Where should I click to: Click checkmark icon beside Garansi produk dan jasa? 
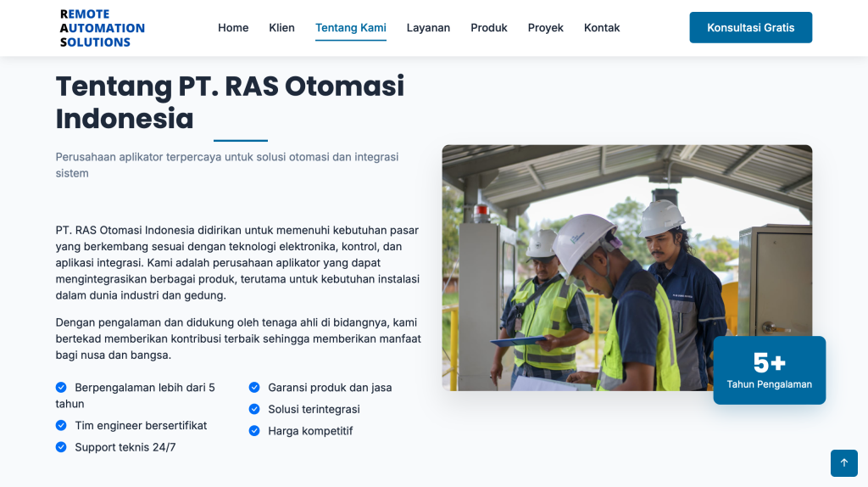(254, 388)
